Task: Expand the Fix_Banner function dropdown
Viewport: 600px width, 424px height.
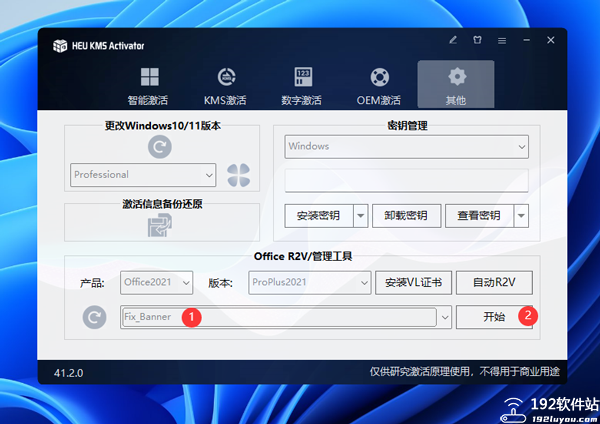Action: [x=444, y=317]
